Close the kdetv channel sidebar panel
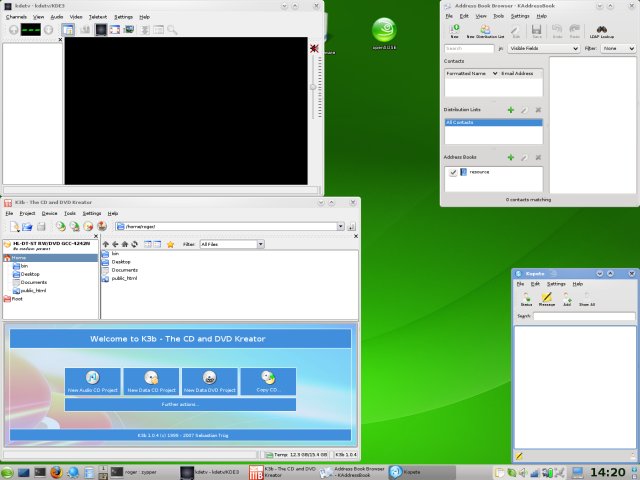 [x=60, y=40]
